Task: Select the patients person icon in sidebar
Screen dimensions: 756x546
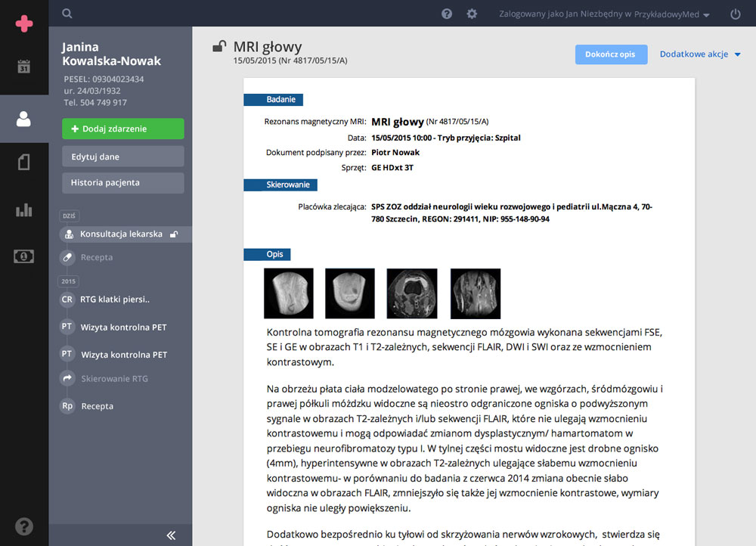Action: (24, 119)
